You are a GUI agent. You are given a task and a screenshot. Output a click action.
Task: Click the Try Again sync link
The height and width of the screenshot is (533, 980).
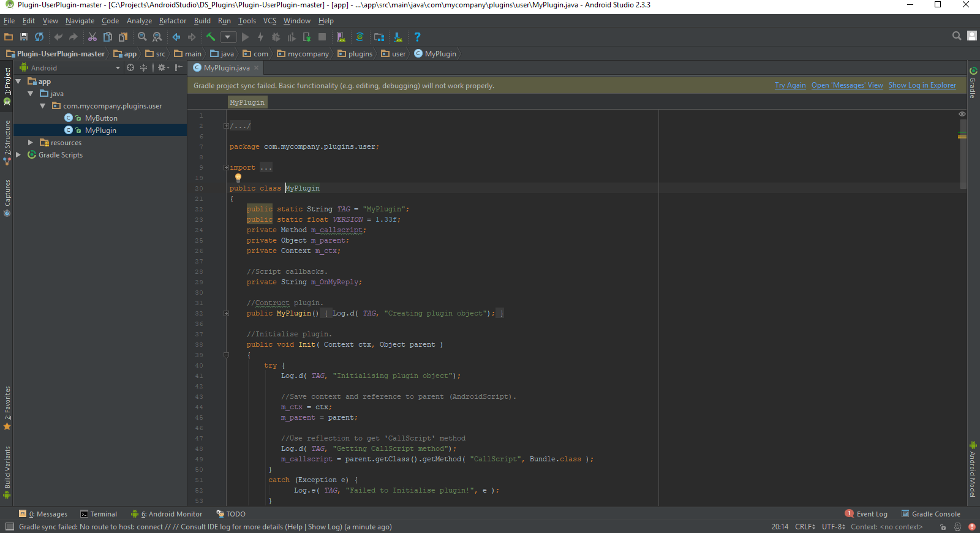pyautogui.click(x=790, y=86)
